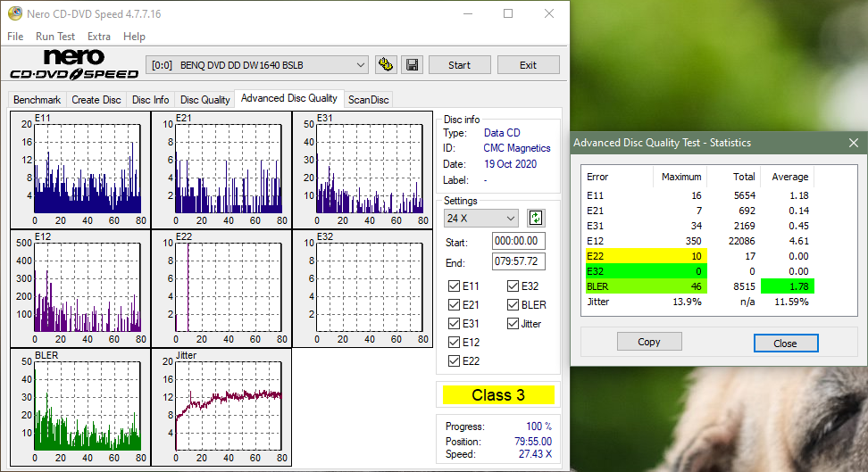Click the Close button in Statistics dialog
The image size is (868, 472).
pyautogui.click(x=785, y=344)
